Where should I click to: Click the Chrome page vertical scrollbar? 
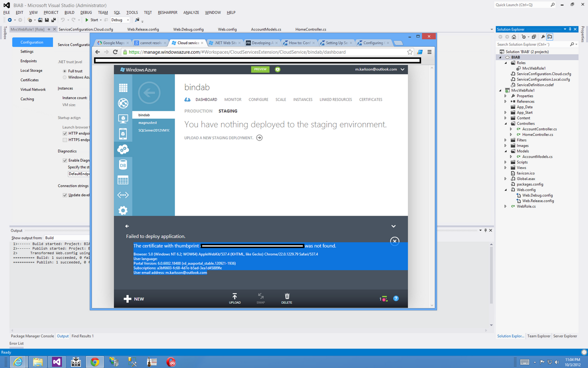coord(432,186)
